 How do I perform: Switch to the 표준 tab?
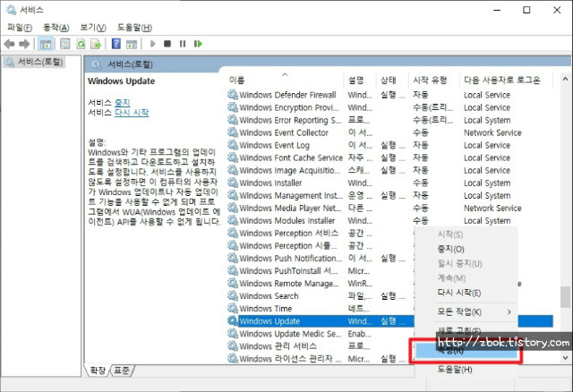122,371
